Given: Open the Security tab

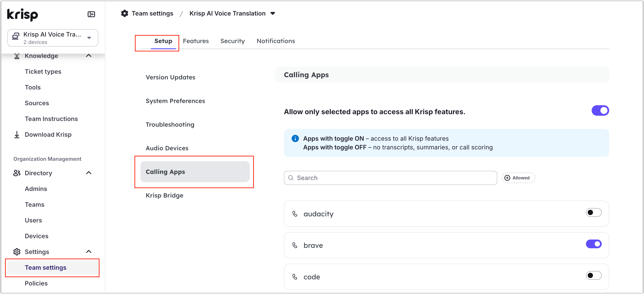Looking at the screenshot, I should [x=232, y=41].
